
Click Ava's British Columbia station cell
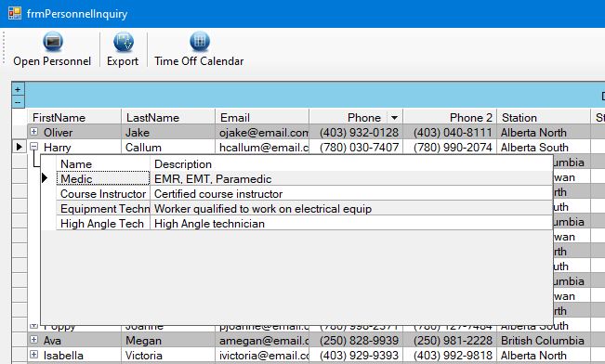pos(544,341)
